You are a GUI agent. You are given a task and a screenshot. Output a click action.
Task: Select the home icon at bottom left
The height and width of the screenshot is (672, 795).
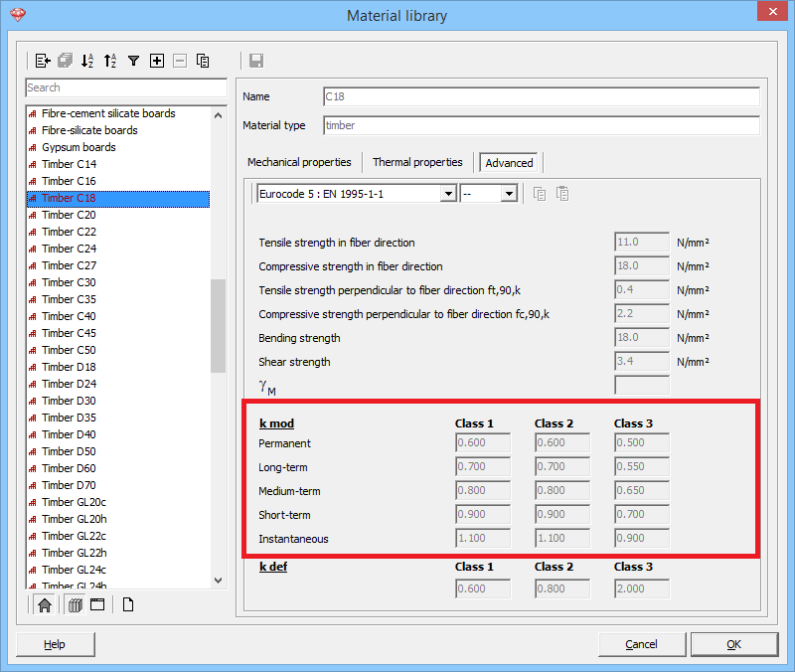[x=44, y=603]
